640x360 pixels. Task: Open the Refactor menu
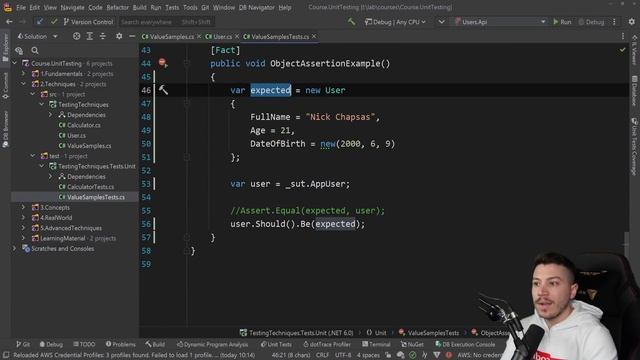click(118, 7)
